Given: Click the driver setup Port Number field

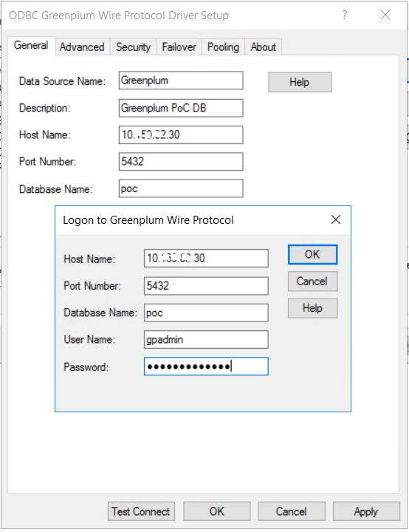Looking at the screenshot, I should click(181, 162).
